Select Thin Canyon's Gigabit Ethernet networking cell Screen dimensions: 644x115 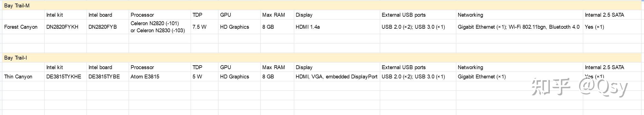coord(482,76)
